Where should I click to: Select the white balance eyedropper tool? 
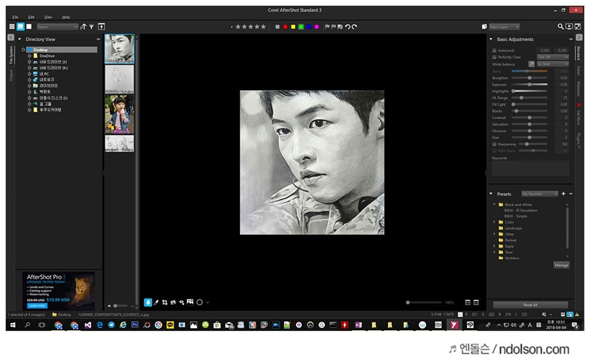pos(156,302)
